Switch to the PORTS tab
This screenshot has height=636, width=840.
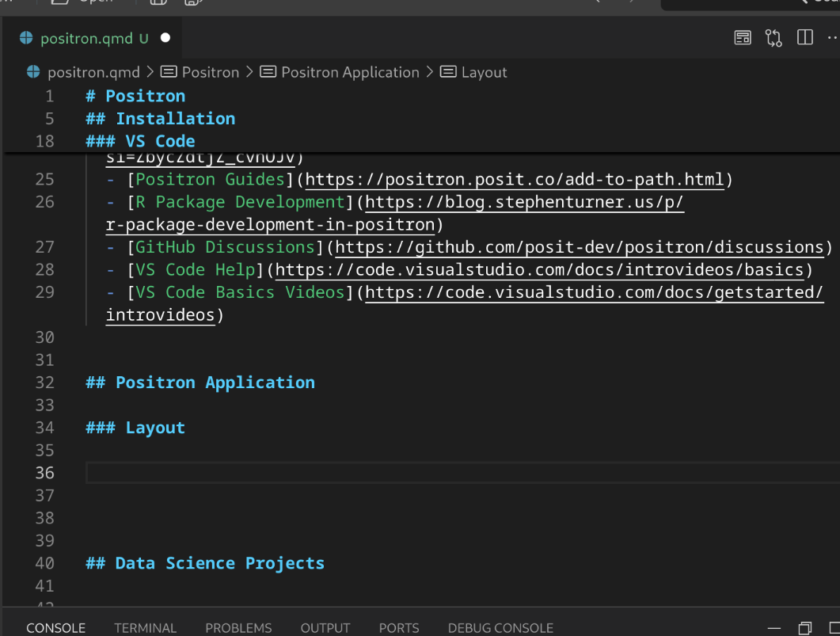coord(398,627)
